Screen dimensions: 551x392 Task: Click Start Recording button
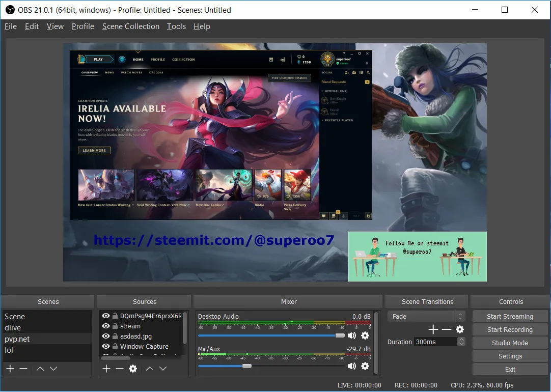510,329
